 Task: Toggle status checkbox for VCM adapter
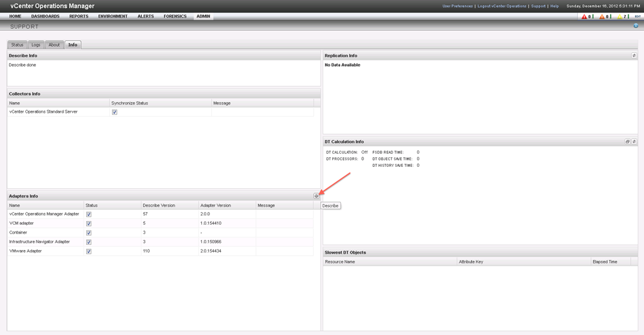coord(89,224)
